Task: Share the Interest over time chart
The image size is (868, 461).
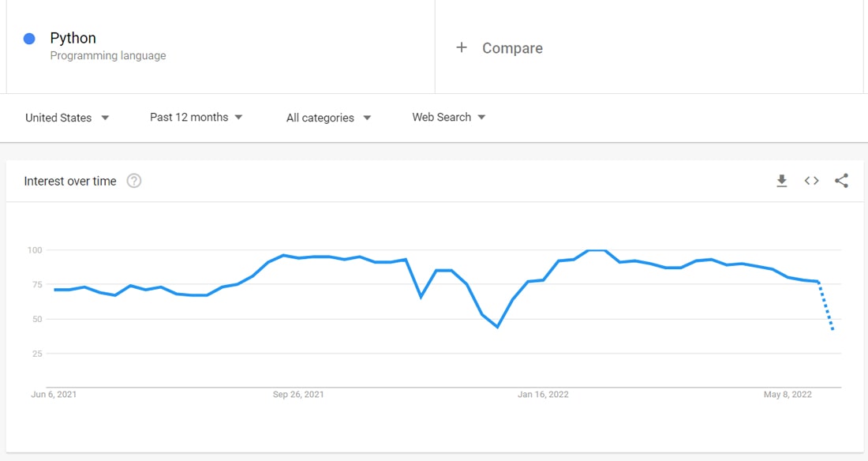Action: pos(841,181)
